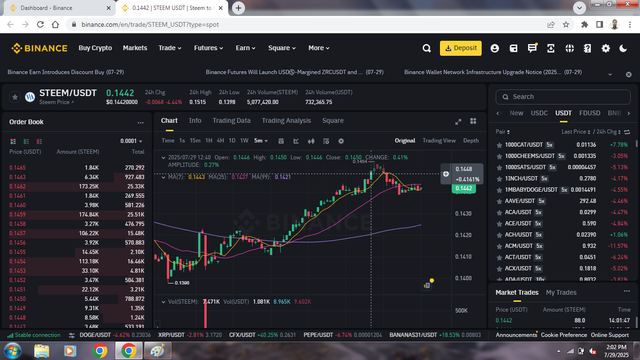Open the chart display layout icon
The image size is (640, 360).
tap(326, 141)
